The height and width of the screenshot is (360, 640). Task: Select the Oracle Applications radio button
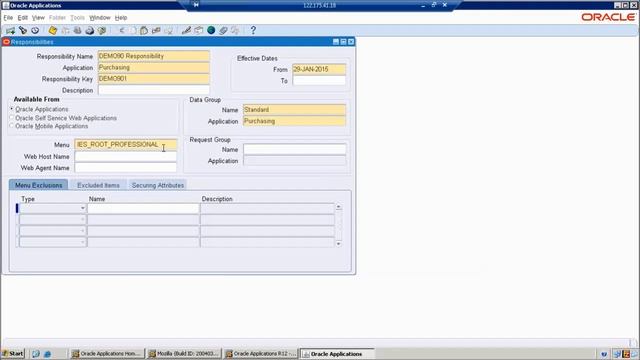(x=12, y=109)
